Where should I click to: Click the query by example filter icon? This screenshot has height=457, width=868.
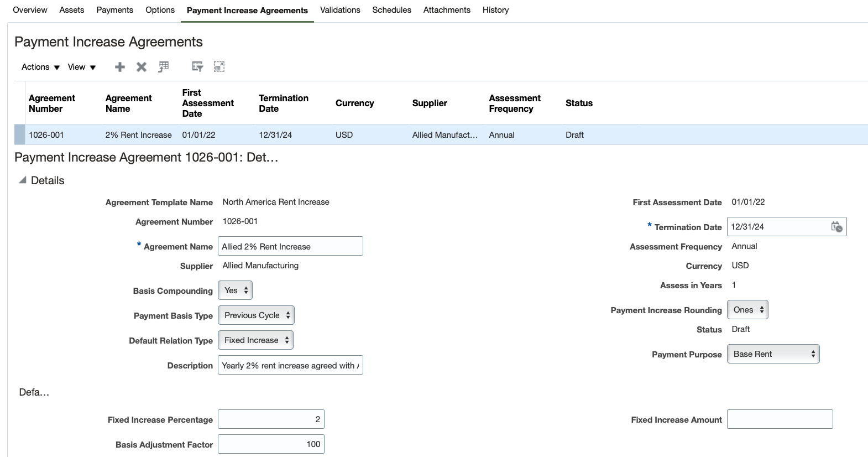(x=197, y=67)
